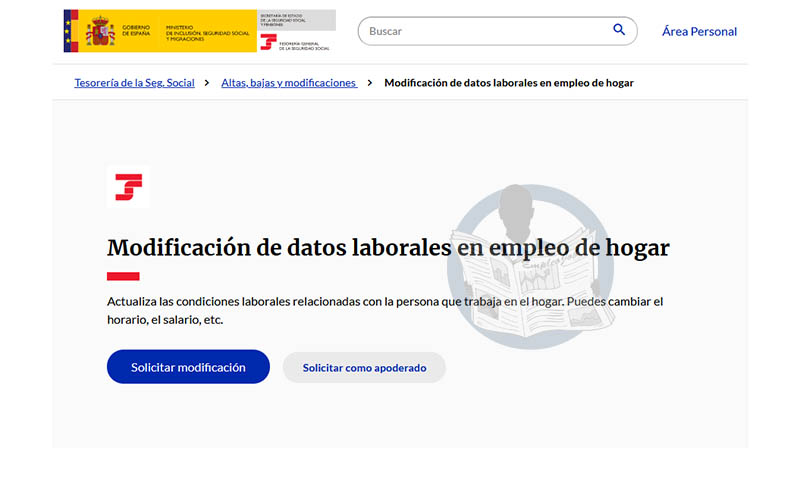
Task: Click the red Seguridad Social icon above the page title
Action: pos(129,186)
